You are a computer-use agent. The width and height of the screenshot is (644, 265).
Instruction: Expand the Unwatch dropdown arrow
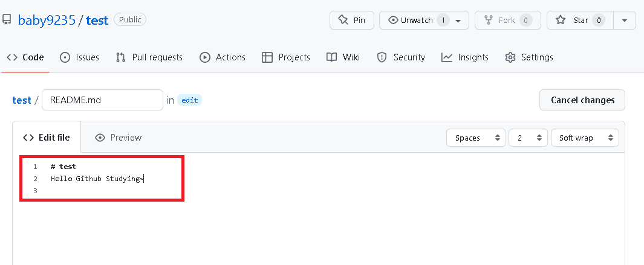coord(458,20)
